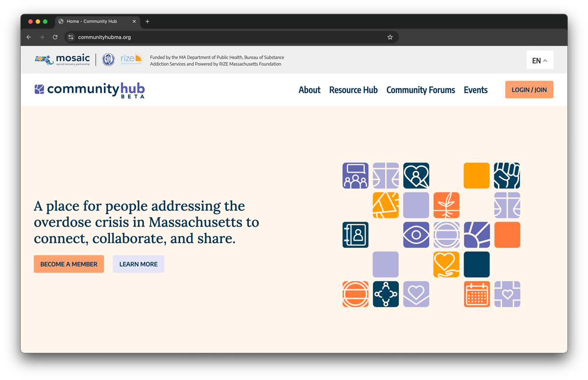Go to Resource Hub page
Viewport: 588px width, 380px height.
click(x=353, y=90)
